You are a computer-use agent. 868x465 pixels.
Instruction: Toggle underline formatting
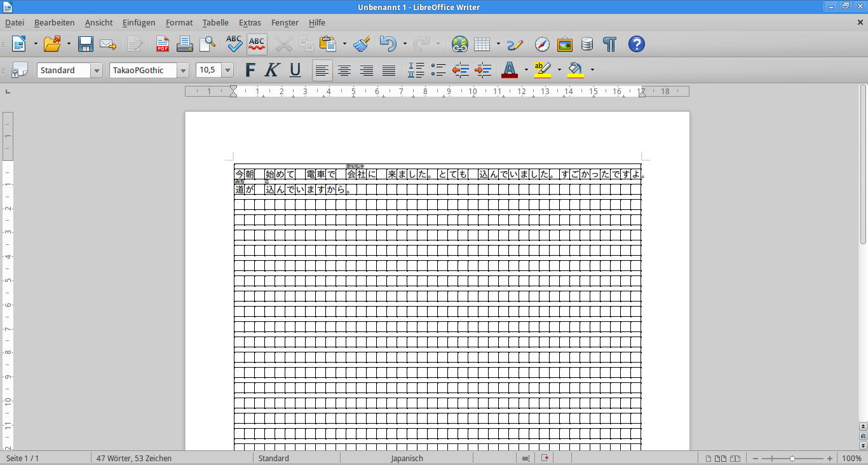(x=295, y=70)
